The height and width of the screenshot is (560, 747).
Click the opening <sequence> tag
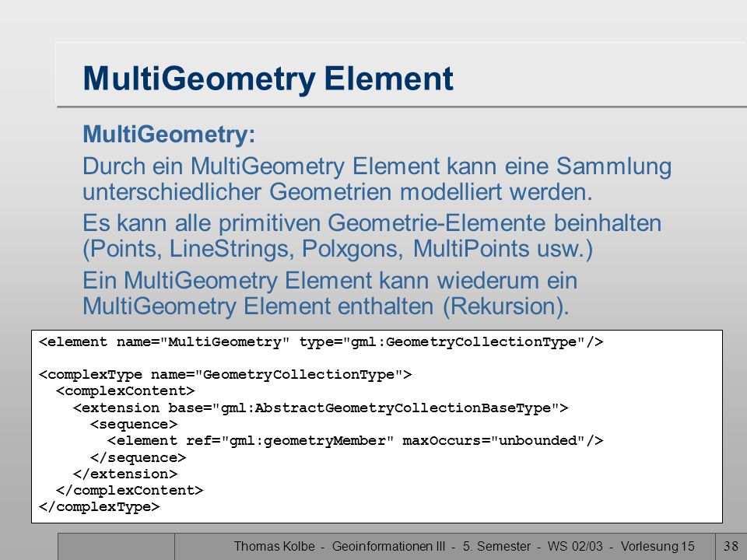pyautogui.click(x=134, y=425)
